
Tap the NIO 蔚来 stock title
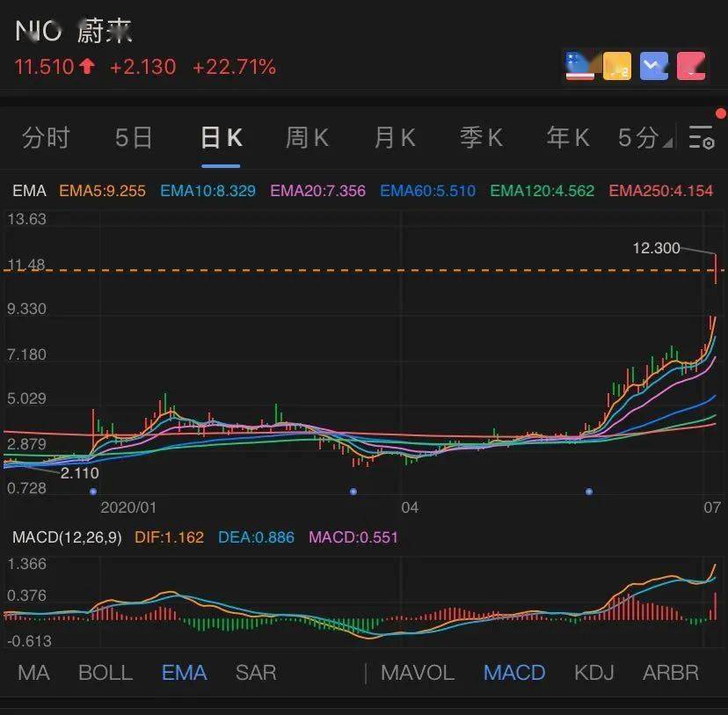point(74,31)
